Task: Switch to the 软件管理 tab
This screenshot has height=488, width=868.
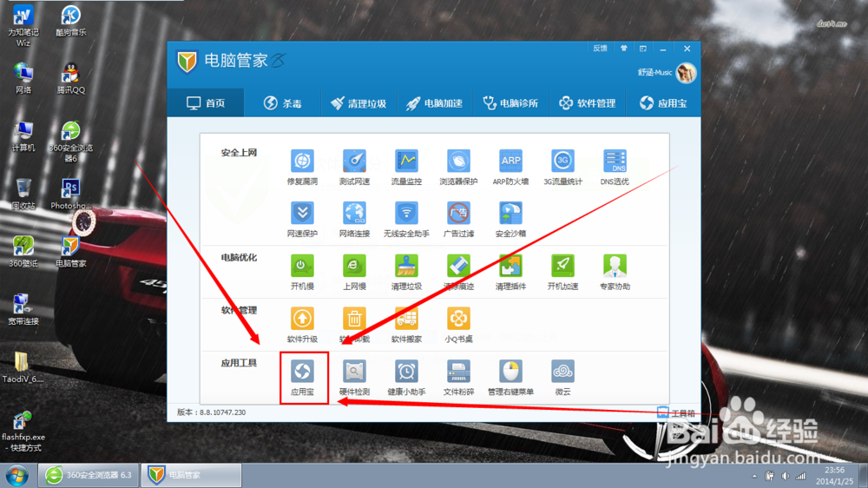Action: point(588,103)
